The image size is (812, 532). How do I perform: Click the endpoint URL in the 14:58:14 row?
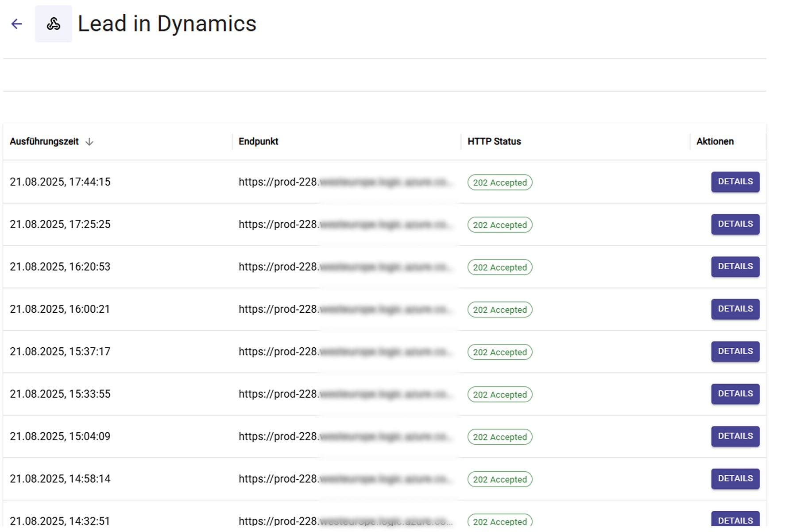[345, 479]
